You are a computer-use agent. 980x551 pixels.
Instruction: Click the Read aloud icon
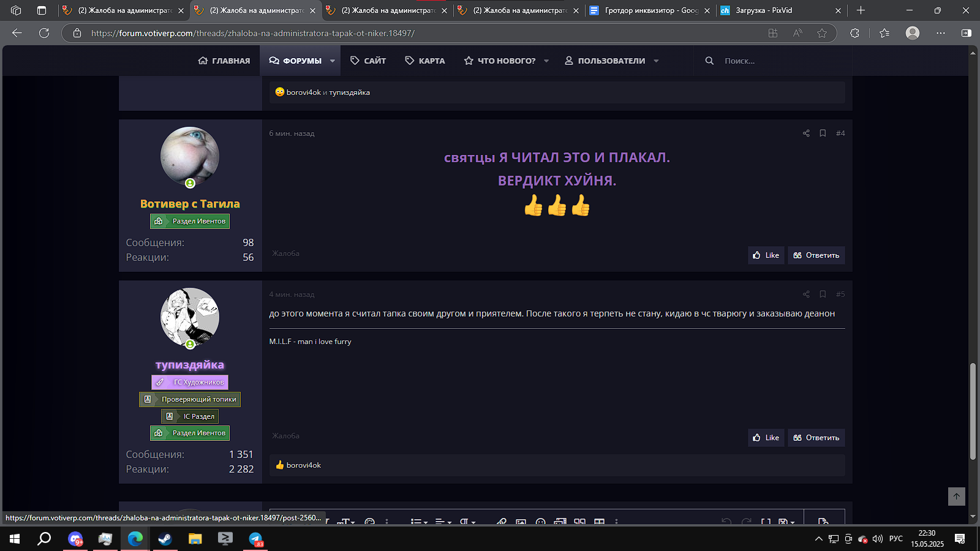[x=797, y=33]
